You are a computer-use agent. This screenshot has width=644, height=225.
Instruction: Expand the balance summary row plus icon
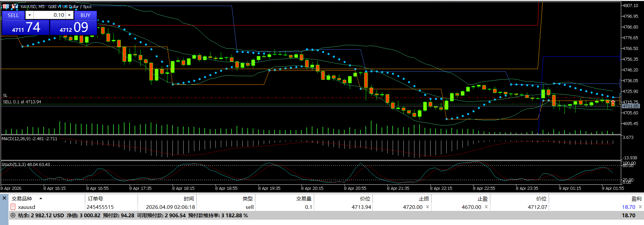pos(13,215)
